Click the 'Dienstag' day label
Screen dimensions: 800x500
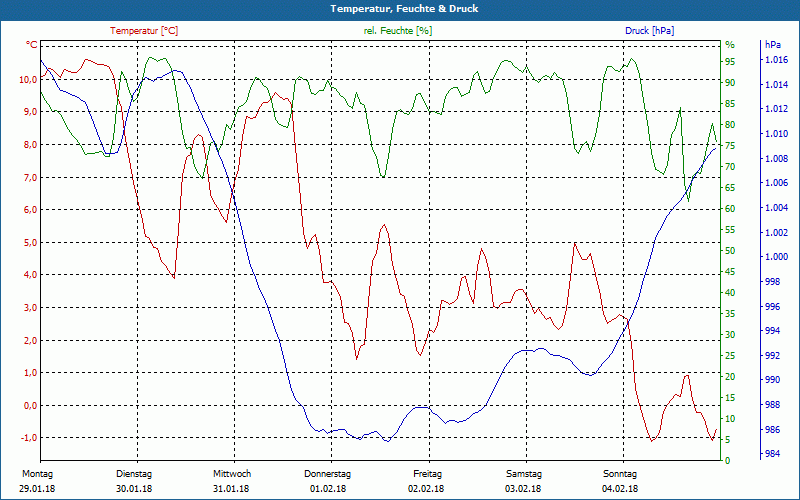[x=134, y=474]
